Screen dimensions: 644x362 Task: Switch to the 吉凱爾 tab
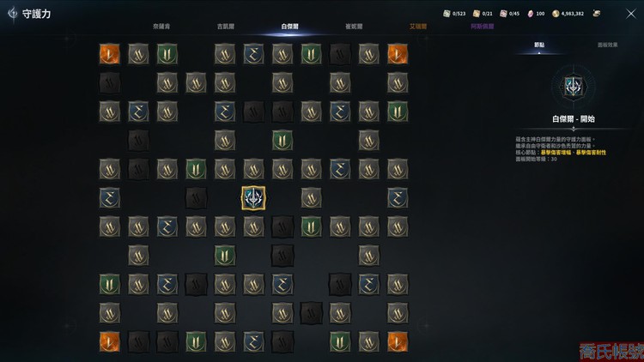point(226,27)
